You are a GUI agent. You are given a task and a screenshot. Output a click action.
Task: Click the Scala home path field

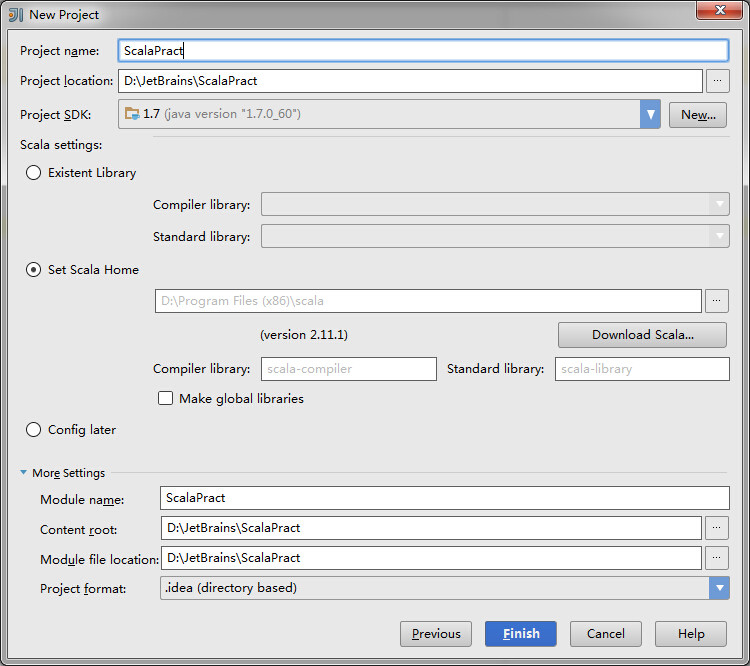(x=428, y=301)
